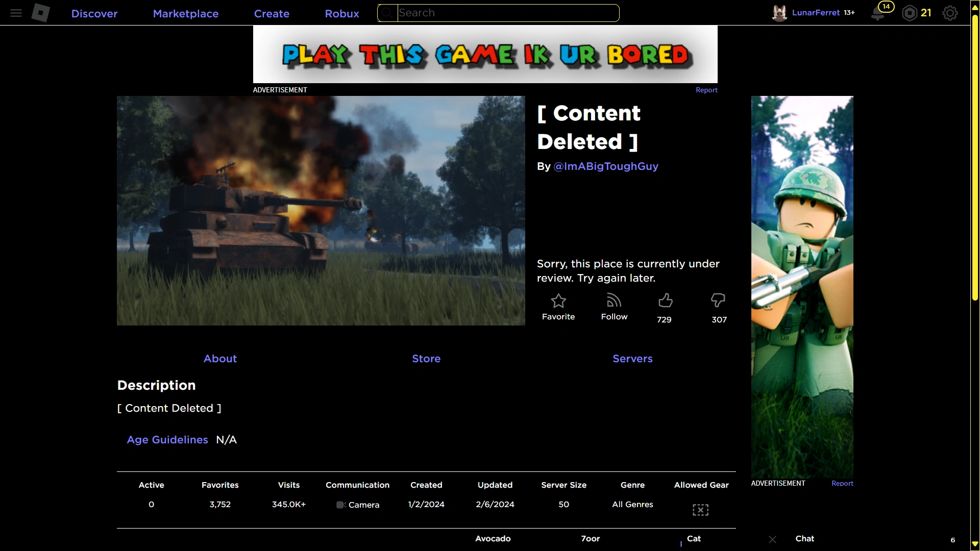Image resolution: width=980 pixels, height=551 pixels.
Task: Click the Roblox logo home icon
Action: [x=41, y=13]
